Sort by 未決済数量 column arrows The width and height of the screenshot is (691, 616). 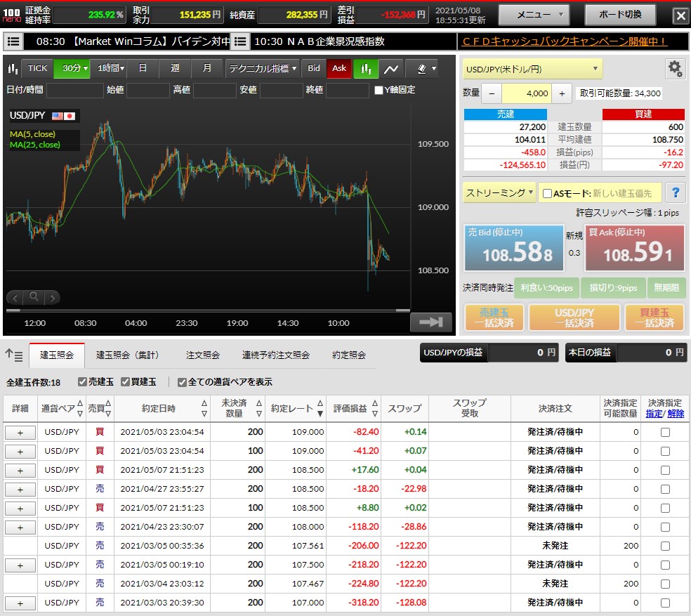[x=258, y=408]
